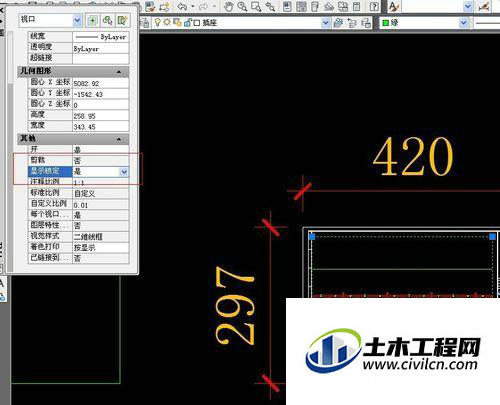Click the 宽度 value 343.45

tap(101, 127)
